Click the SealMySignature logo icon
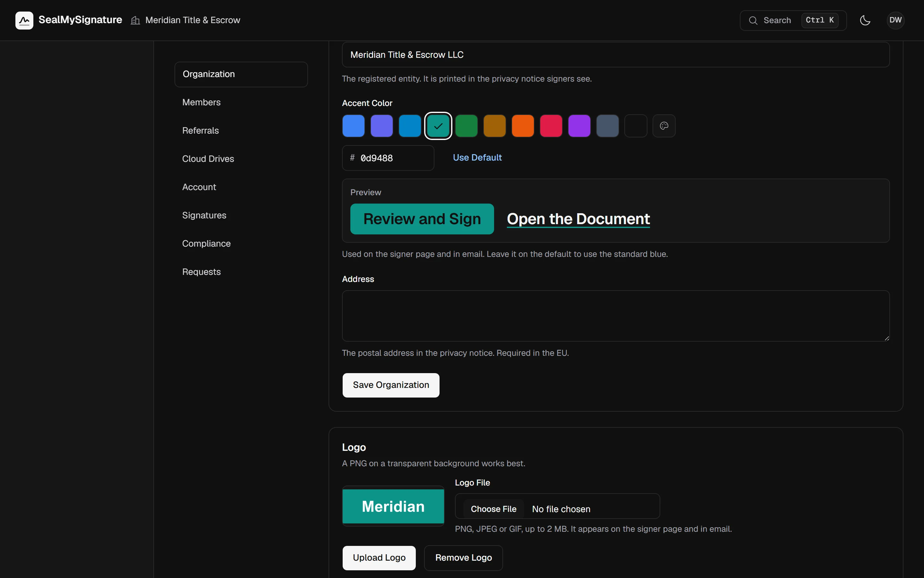Viewport: 924px width, 578px height. (24, 20)
